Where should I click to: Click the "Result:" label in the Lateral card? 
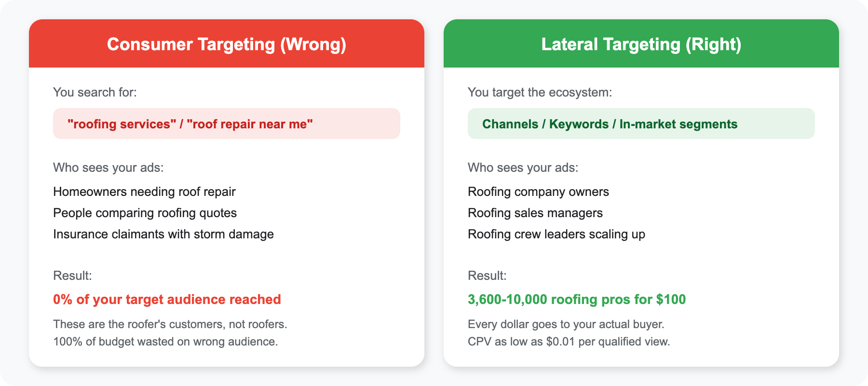[487, 276]
